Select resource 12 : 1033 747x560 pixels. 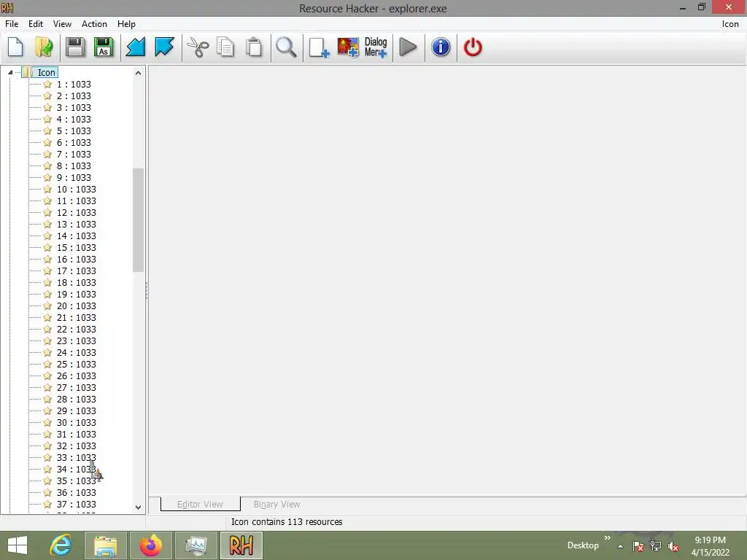click(76, 212)
